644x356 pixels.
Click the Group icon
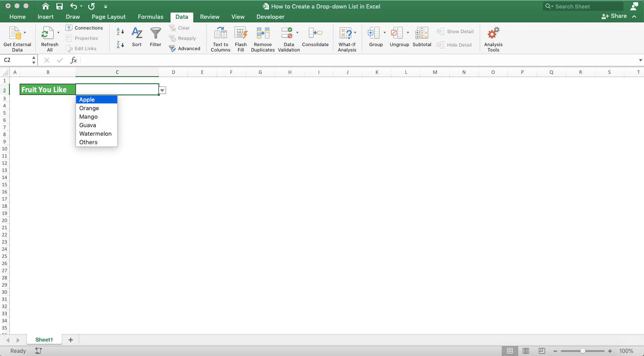(374, 34)
